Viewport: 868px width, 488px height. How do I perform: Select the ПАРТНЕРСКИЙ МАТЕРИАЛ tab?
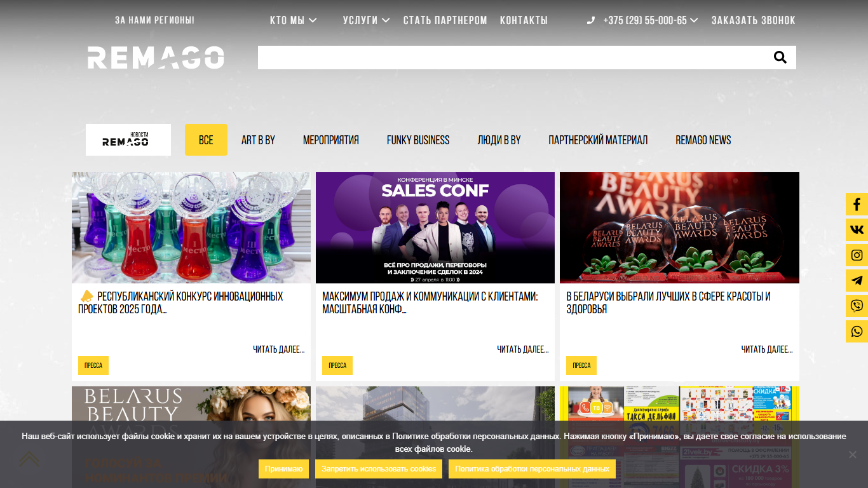(x=598, y=140)
